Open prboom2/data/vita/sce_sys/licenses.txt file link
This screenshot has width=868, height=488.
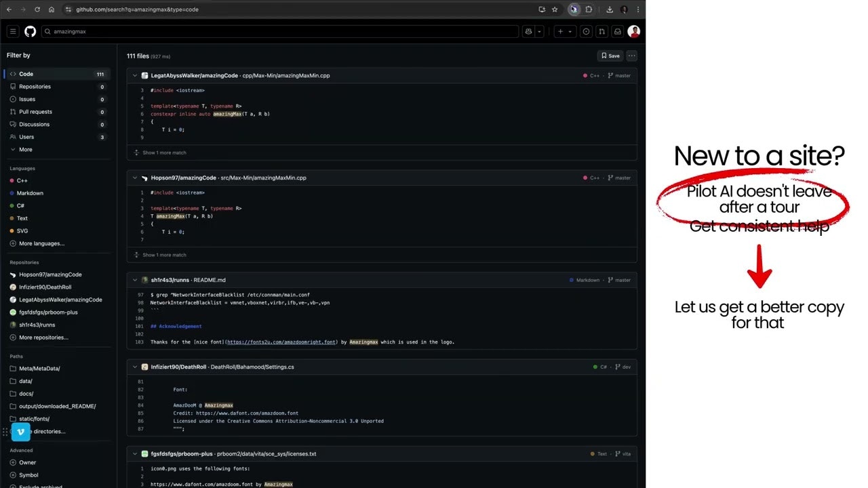click(x=267, y=454)
